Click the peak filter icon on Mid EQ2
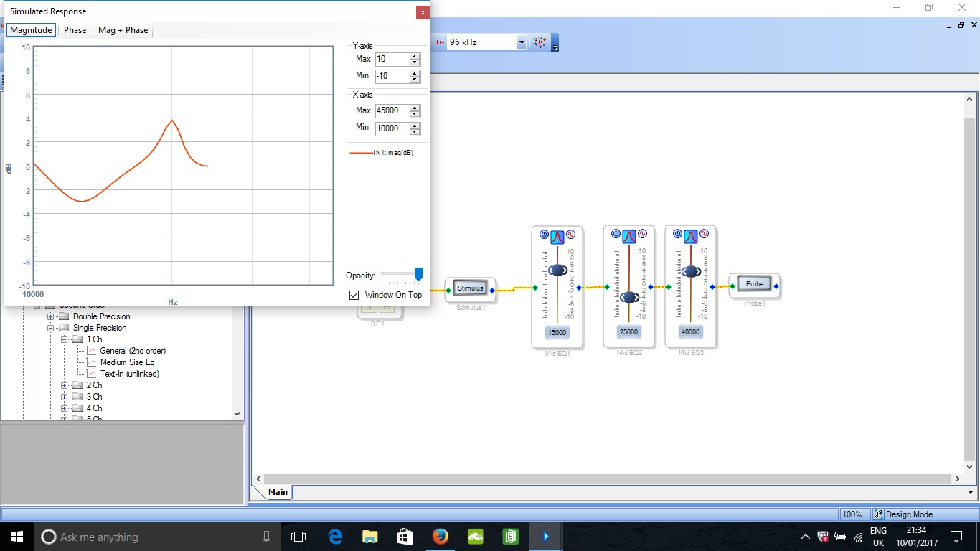Screen dimensions: 980x551 tap(628, 236)
